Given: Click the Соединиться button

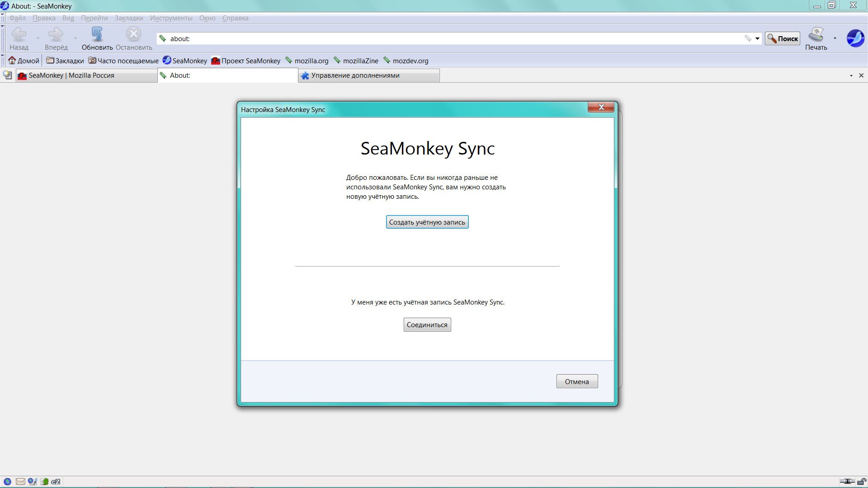Looking at the screenshot, I should point(427,324).
